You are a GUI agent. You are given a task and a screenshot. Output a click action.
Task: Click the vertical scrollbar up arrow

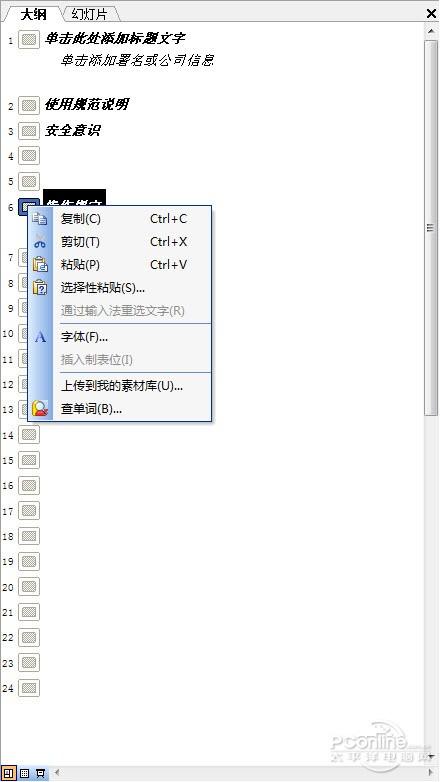tap(431, 31)
